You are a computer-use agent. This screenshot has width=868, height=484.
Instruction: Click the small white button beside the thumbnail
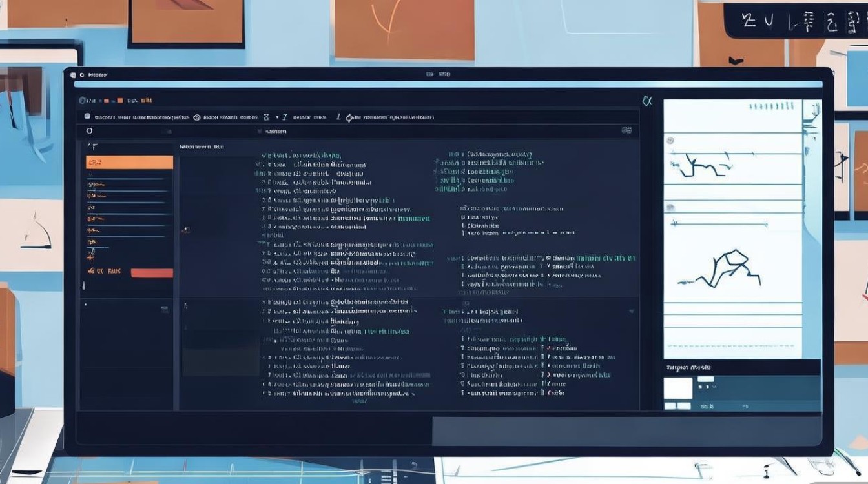pyautogui.click(x=706, y=379)
